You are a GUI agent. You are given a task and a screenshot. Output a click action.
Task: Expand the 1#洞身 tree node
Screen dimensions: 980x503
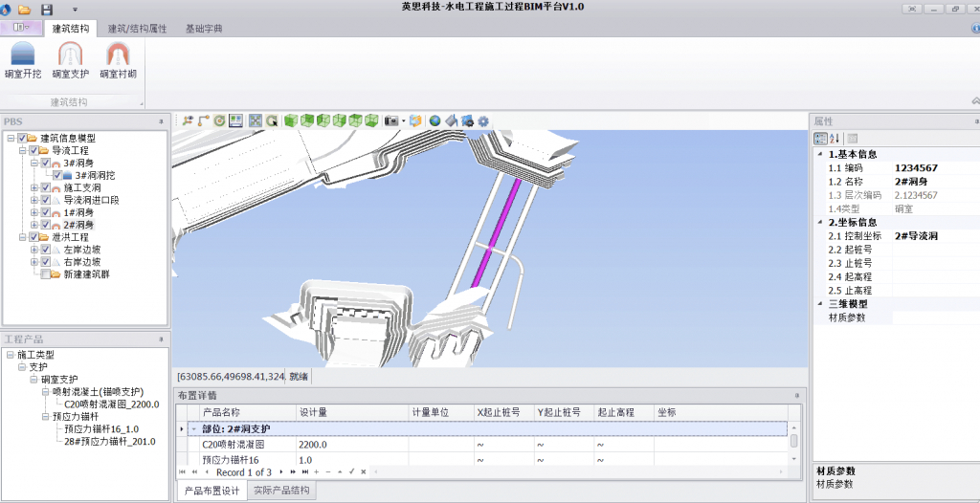[x=34, y=212]
